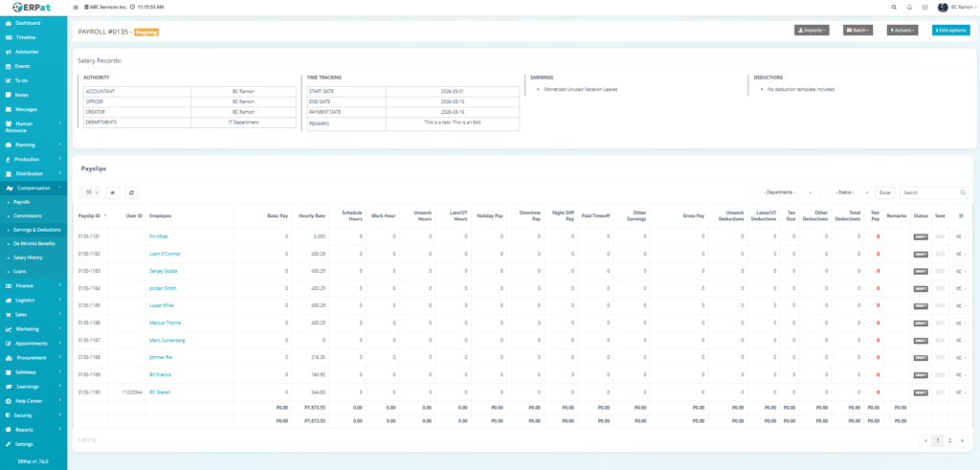
Task: Open the mail envelope icon in header
Action: (x=924, y=7)
